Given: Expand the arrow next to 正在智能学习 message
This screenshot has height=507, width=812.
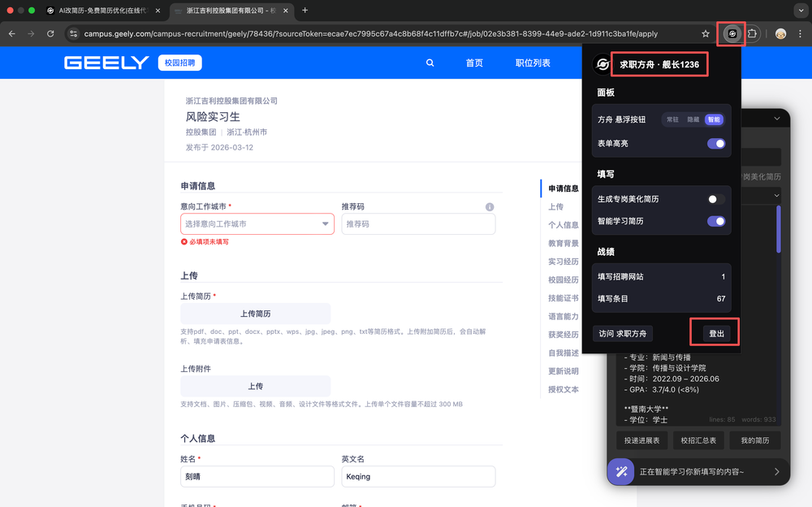Looking at the screenshot, I should pyautogui.click(x=775, y=471).
